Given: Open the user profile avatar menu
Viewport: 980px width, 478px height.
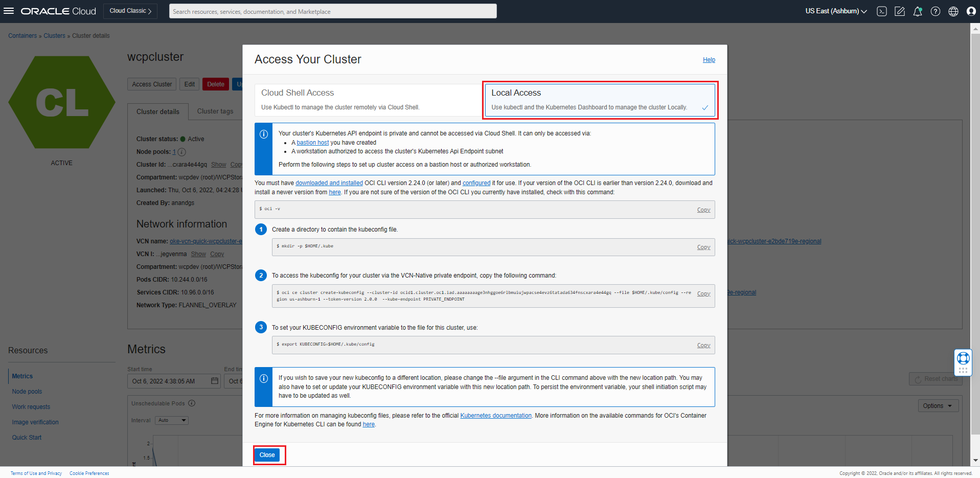Looking at the screenshot, I should [x=971, y=11].
